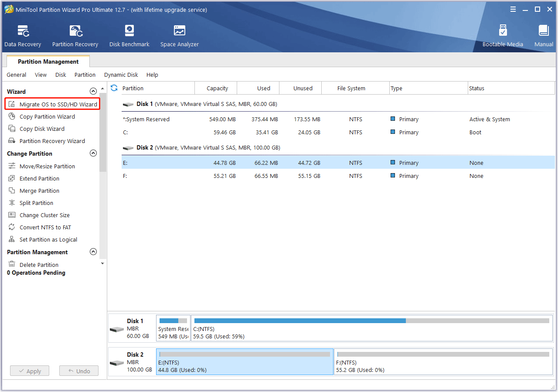Open the General menu
Screen dimensions: 558x392
[17, 75]
